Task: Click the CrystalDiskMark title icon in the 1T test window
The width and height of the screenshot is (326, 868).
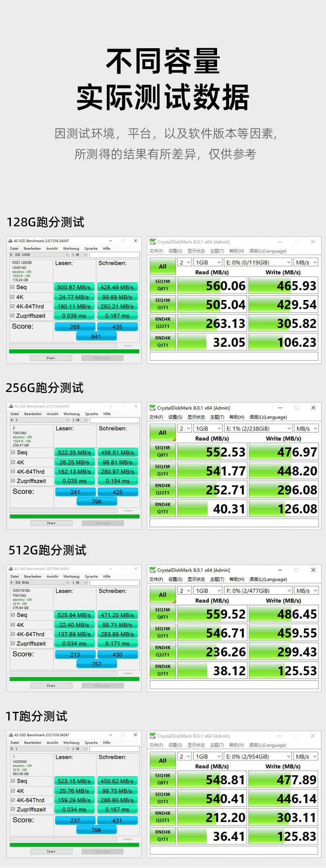Action: [x=153, y=736]
